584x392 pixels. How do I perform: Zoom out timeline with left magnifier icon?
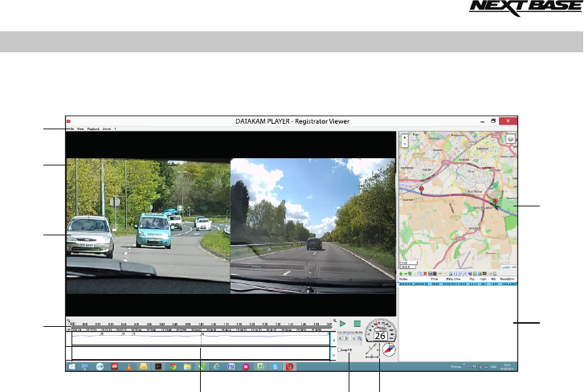coord(68,321)
